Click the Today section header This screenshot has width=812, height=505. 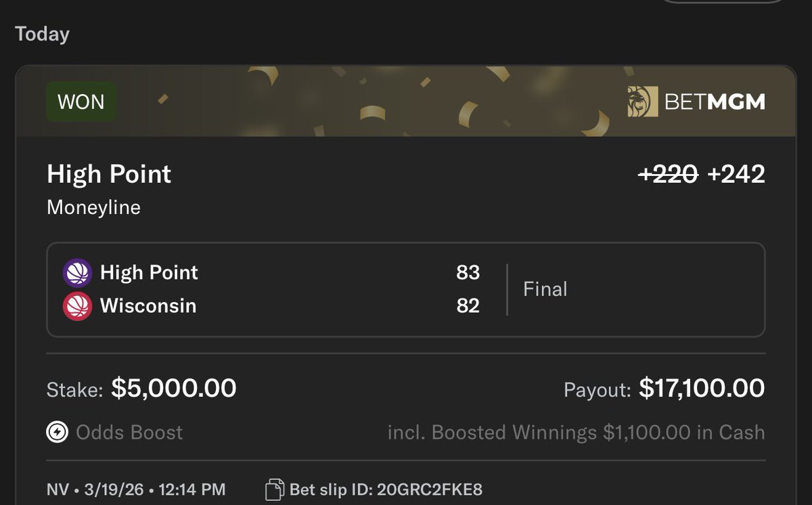pyautogui.click(x=42, y=34)
